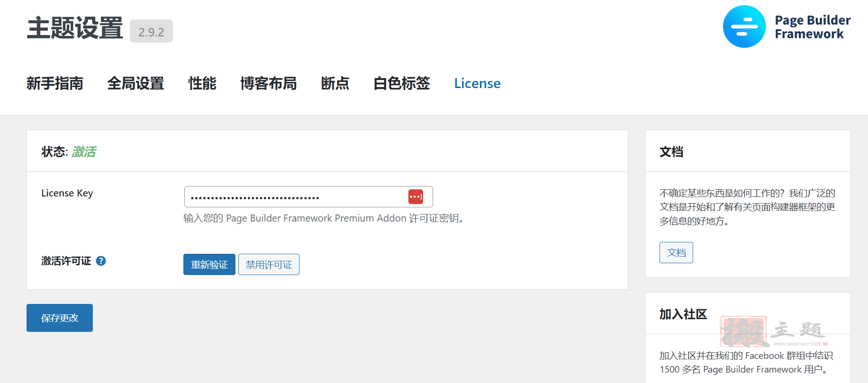Click the Page Builder Framework logo icon
This screenshot has height=383, width=868.
(x=744, y=27)
